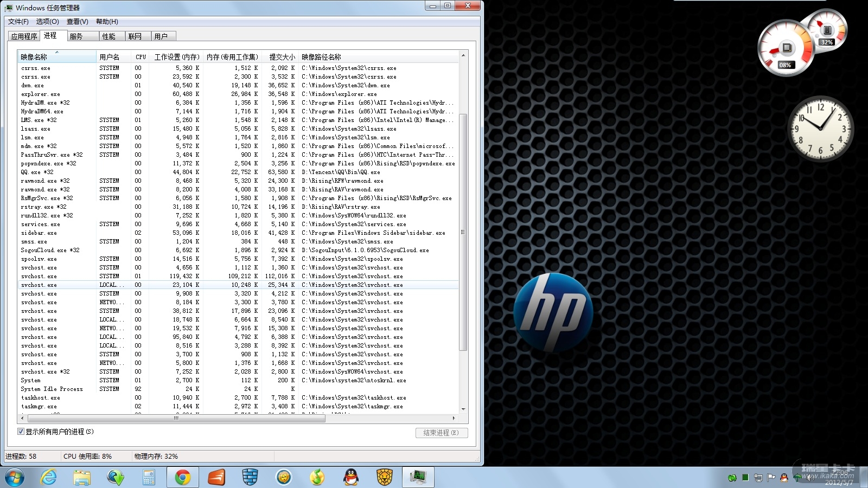Click the right arrow of the horizontal scrollbar
This screenshot has width=868, height=488.
pyautogui.click(x=454, y=418)
